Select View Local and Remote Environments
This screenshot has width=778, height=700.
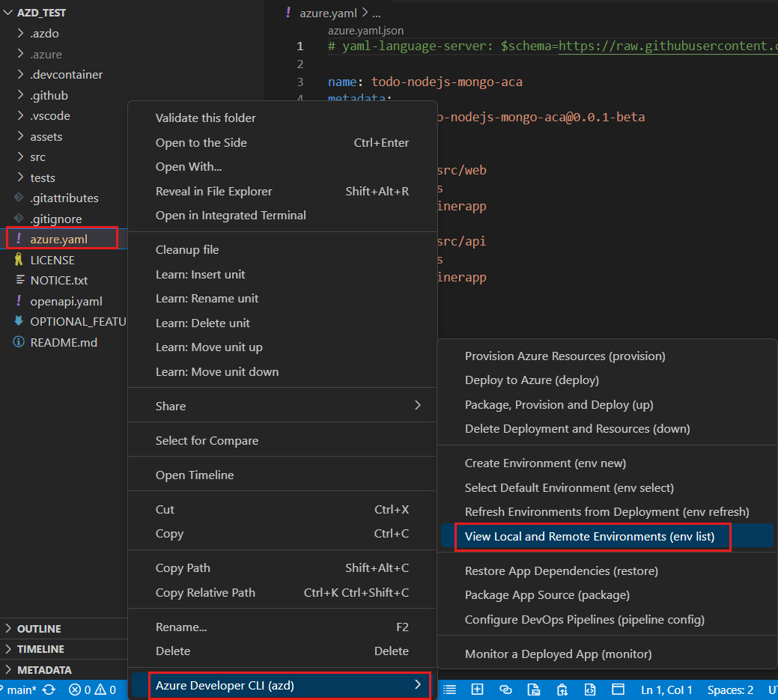point(607,536)
